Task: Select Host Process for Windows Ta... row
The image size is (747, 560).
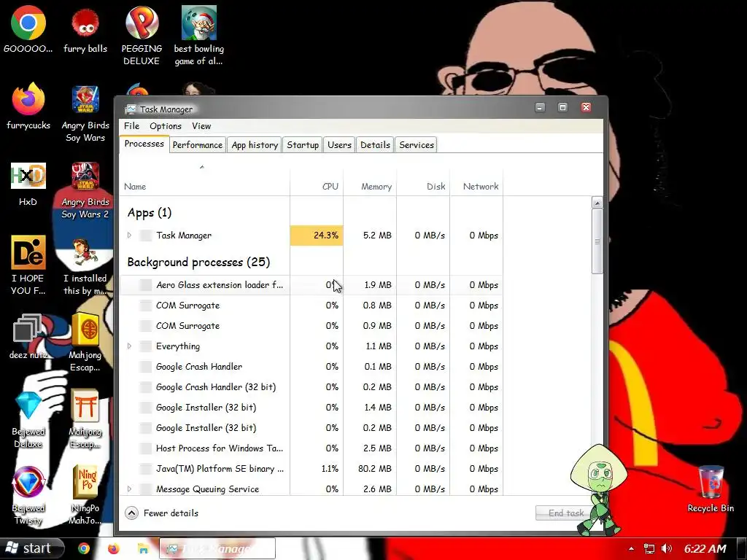Action: 311,448
